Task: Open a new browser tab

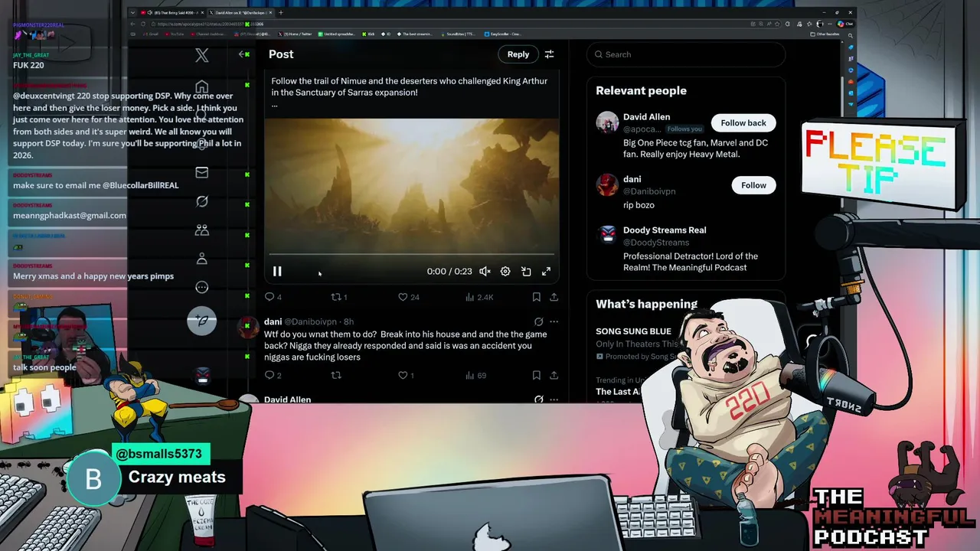Action: click(x=281, y=12)
